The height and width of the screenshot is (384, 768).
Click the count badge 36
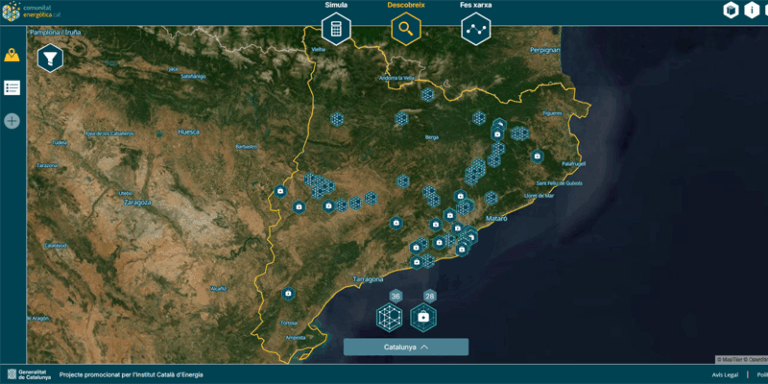coord(396,296)
